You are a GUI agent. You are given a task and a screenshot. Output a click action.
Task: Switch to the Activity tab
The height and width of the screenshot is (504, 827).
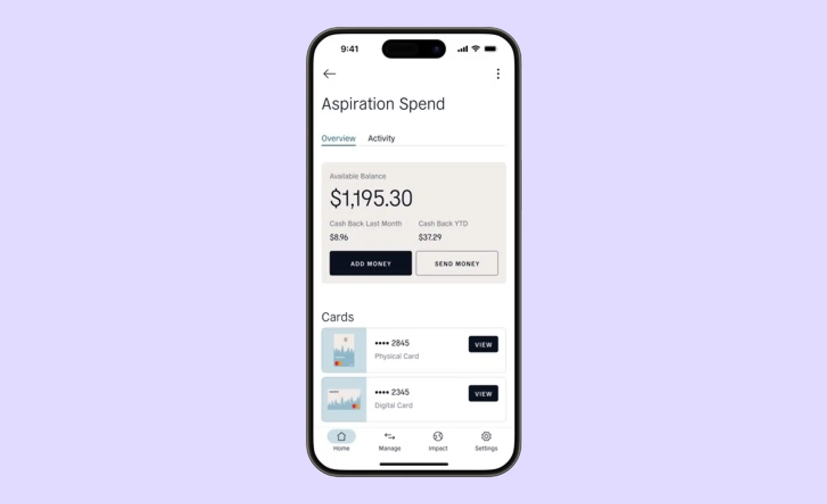pos(381,138)
